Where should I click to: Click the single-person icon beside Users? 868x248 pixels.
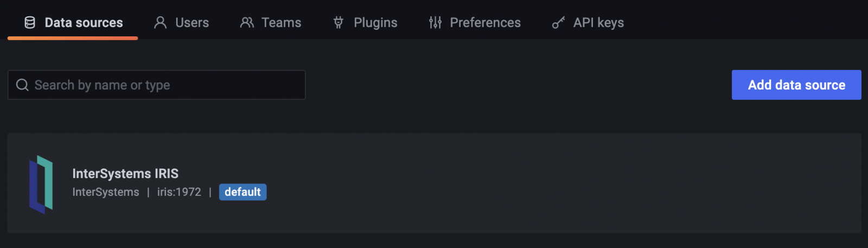click(160, 22)
